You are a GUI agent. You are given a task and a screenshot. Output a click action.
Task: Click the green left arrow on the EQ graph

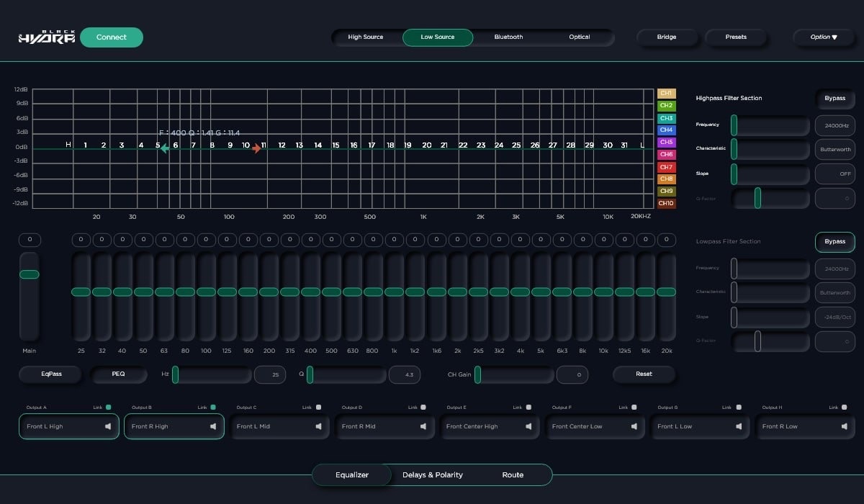(165, 148)
